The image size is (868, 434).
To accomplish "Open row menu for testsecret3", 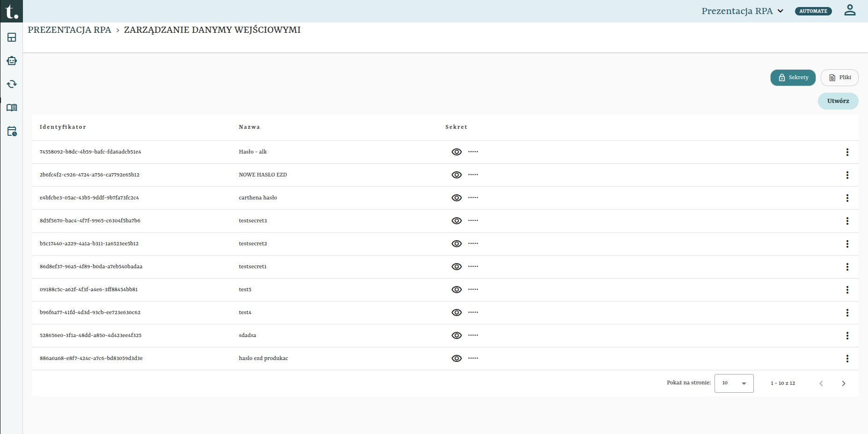I will [x=847, y=221].
